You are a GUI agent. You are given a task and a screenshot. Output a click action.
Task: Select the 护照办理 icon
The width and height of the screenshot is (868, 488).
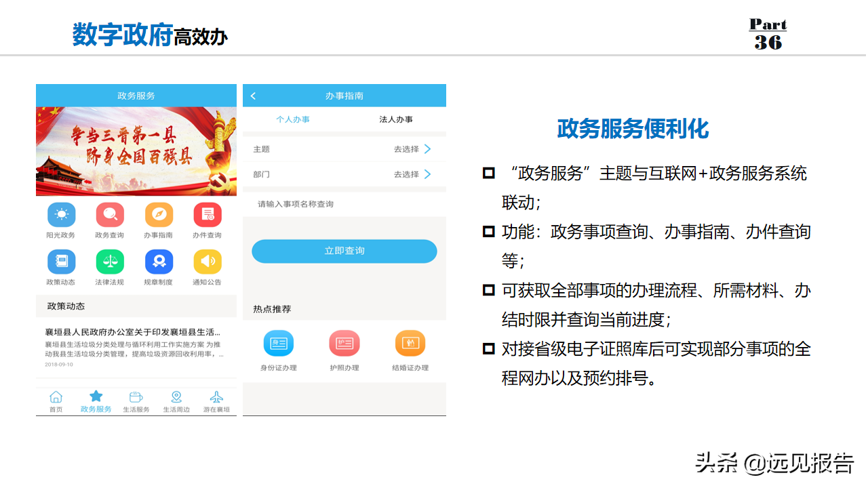(344, 343)
